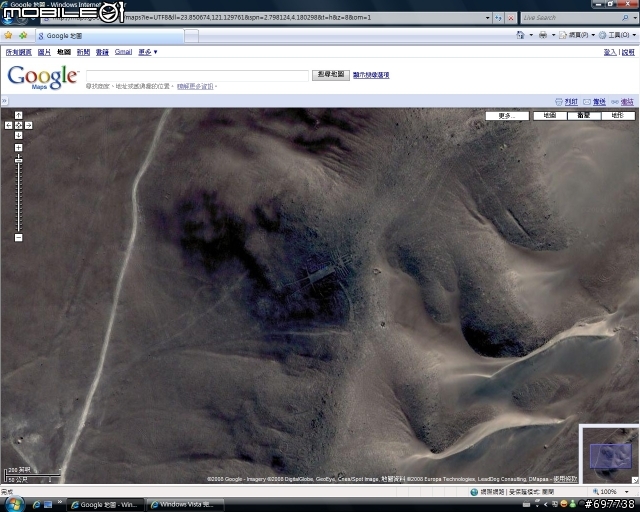The image size is (640, 512).
Task: Open Gmail link in navigation
Action: point(123,52)
